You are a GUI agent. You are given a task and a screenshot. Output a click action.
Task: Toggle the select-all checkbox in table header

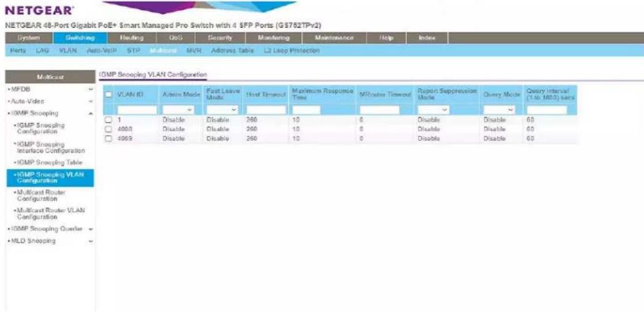pos(108,94)
